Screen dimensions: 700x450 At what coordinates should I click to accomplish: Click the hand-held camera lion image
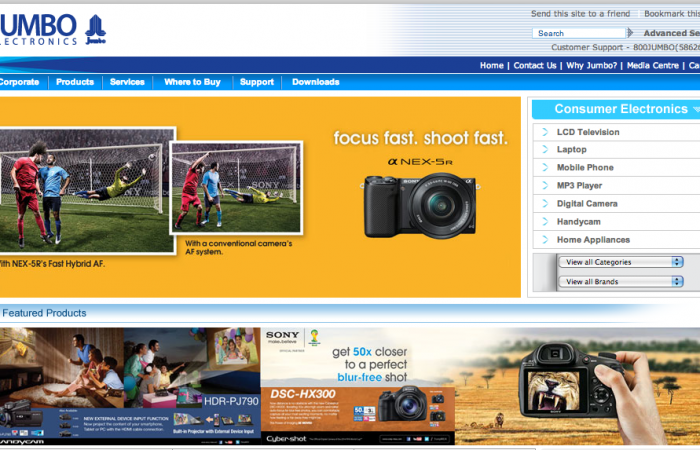pos(577,386)
